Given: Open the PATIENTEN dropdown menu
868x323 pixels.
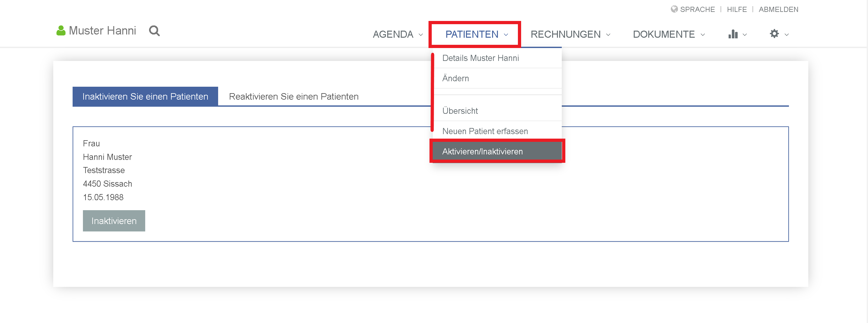Looking at the screenshot, I should tap(476, 34).
